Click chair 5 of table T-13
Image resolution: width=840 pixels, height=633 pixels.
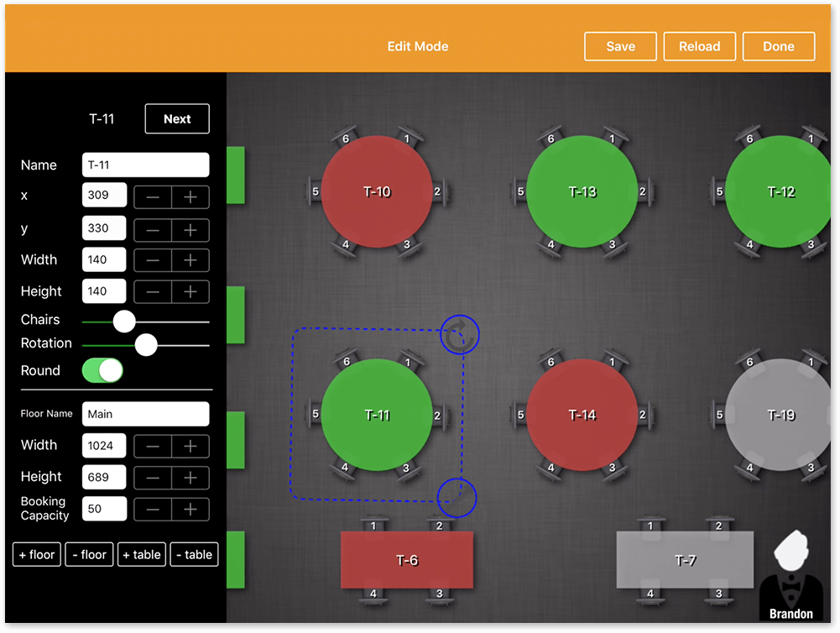point(519,191)
